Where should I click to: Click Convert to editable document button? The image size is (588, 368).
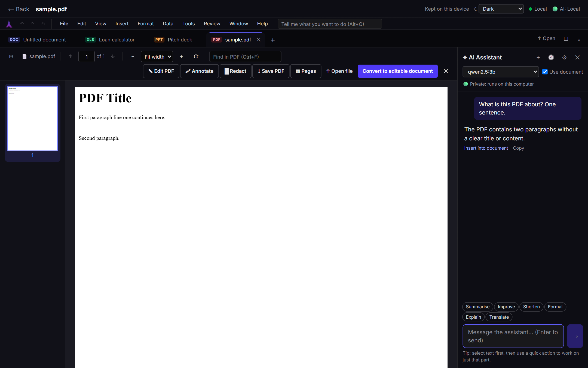click(397, 71)
